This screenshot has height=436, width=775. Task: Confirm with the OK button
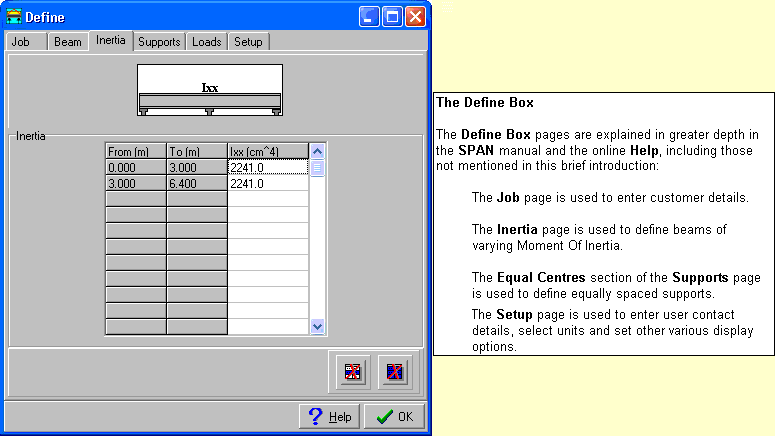pos(394,417)
